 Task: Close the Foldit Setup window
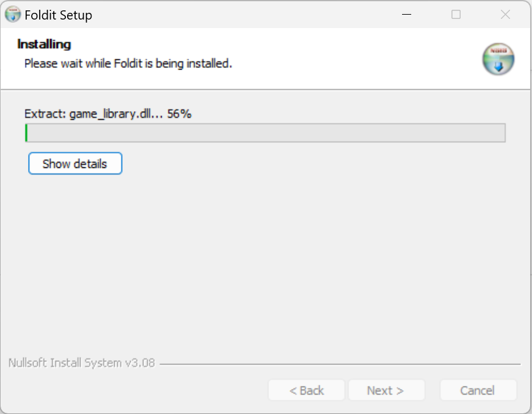[x=505, y=15]
